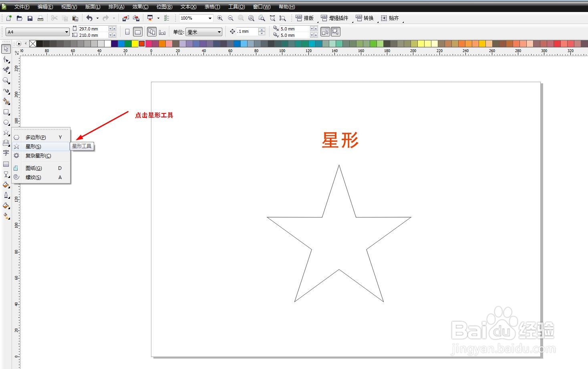Toggle Portrait page orientation
Screen dimensions: 588x369
(127, 32)
